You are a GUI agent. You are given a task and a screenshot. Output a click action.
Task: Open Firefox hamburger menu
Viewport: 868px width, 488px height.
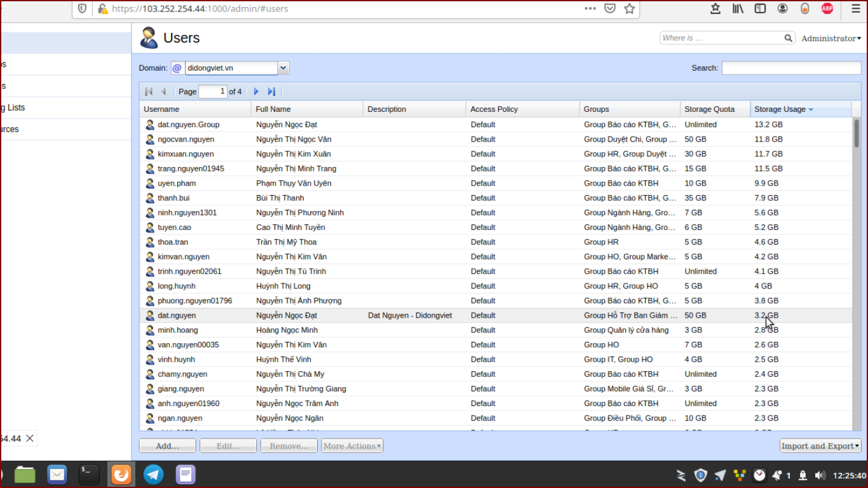pyautogui.click(x=855, y=8)
